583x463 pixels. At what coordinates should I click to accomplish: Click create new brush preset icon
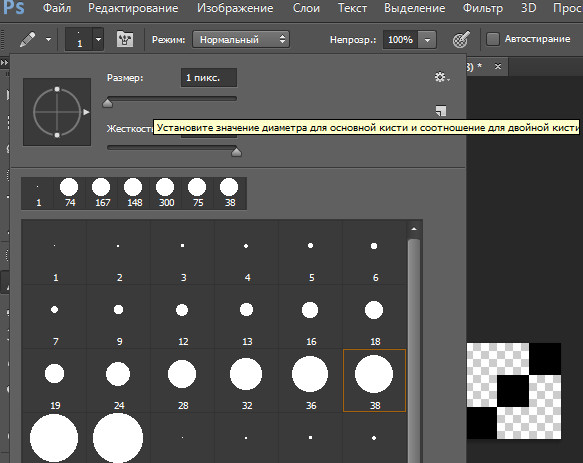441,110
